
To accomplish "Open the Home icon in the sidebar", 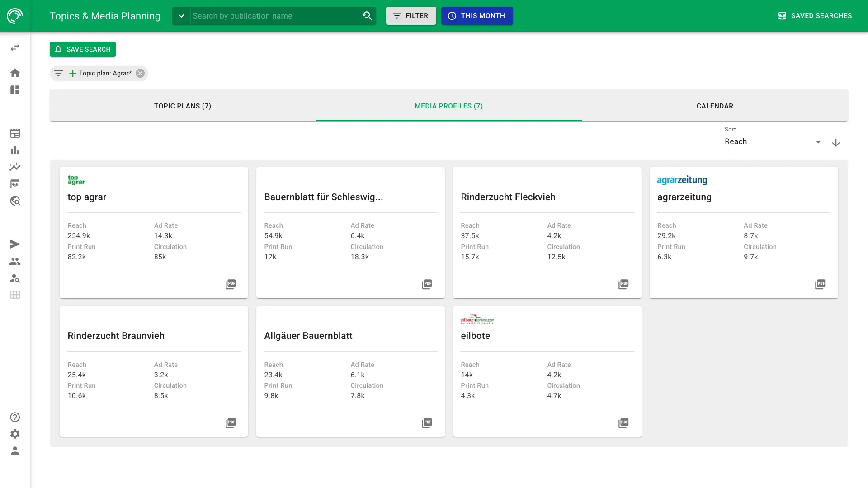I will pos(15,73).
